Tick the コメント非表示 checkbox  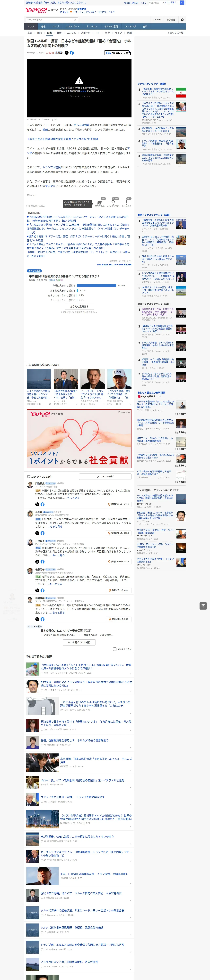click(115, 649)
